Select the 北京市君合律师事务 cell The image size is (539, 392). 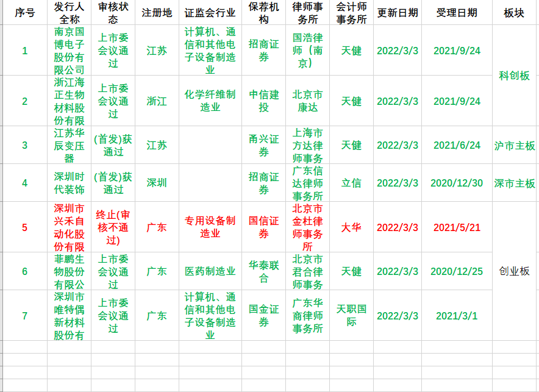pos(308,271)
